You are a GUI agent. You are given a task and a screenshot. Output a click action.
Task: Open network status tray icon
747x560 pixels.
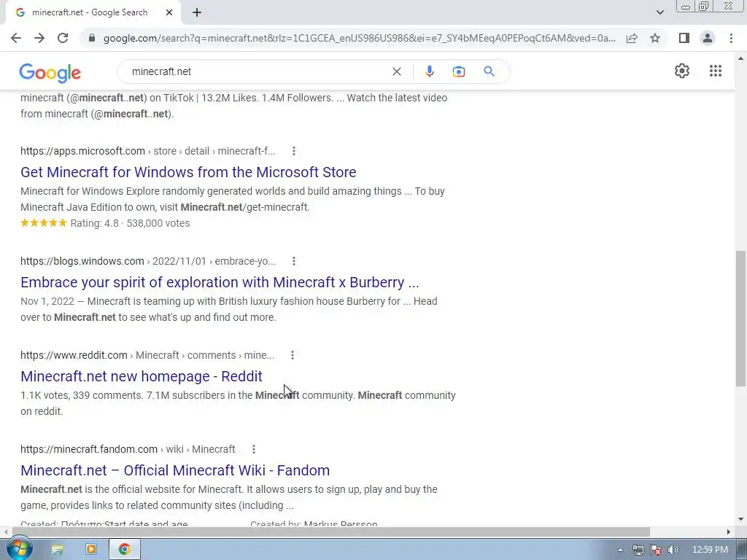pos(638,550)
